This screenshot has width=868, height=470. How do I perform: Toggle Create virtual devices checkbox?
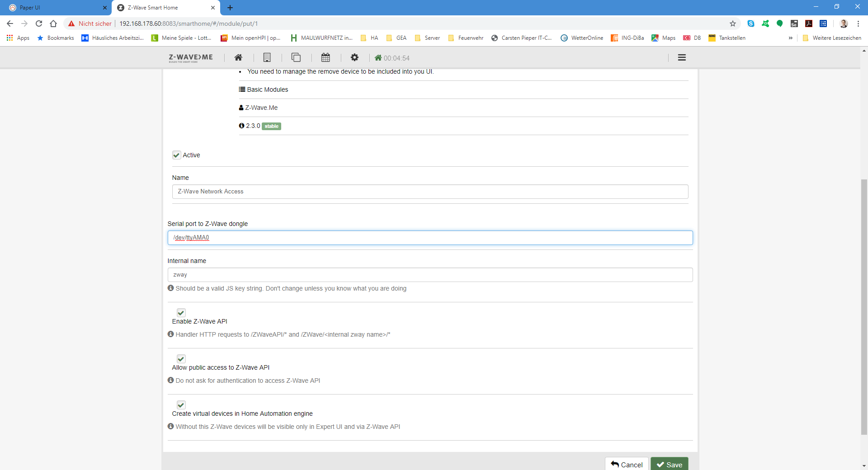click(181, 405)
